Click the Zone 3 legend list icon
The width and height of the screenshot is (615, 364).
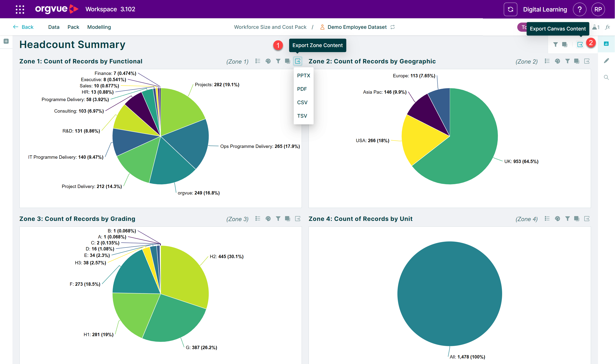(258, 218)
